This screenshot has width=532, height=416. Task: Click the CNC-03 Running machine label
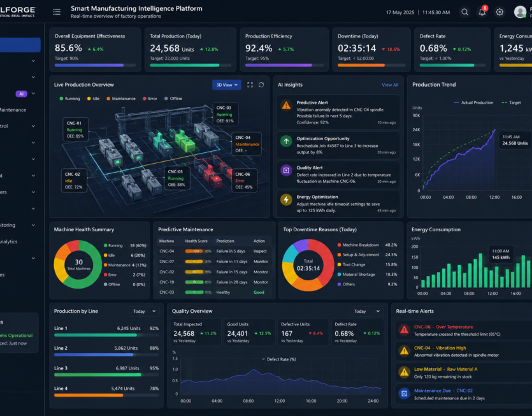pos(226,114)
